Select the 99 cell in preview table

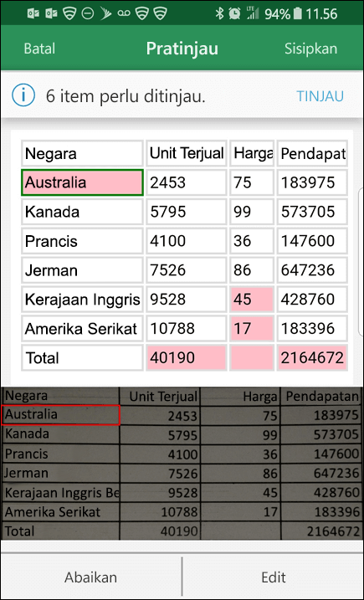(x=252, y=212)
